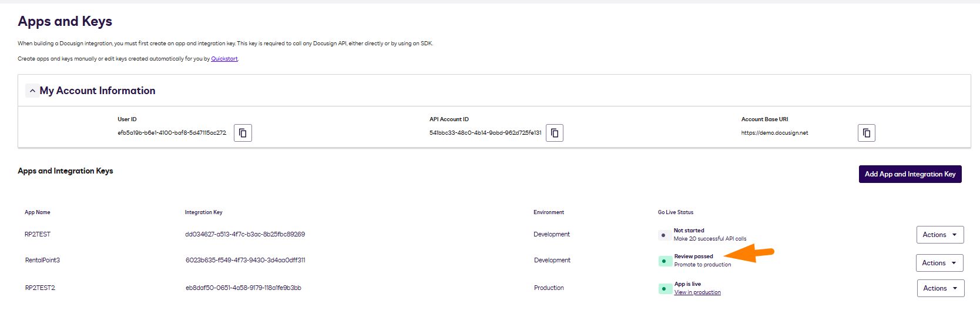Viewport: 980px width, 310px height.
Task: Click Development environment cell for RP2TEST
Action: pyautogui.click(x=552, y=234)
